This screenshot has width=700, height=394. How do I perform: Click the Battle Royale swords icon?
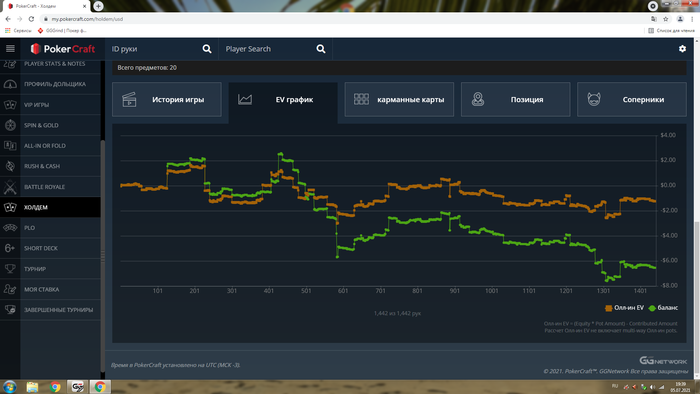click(x=10, y=187)
